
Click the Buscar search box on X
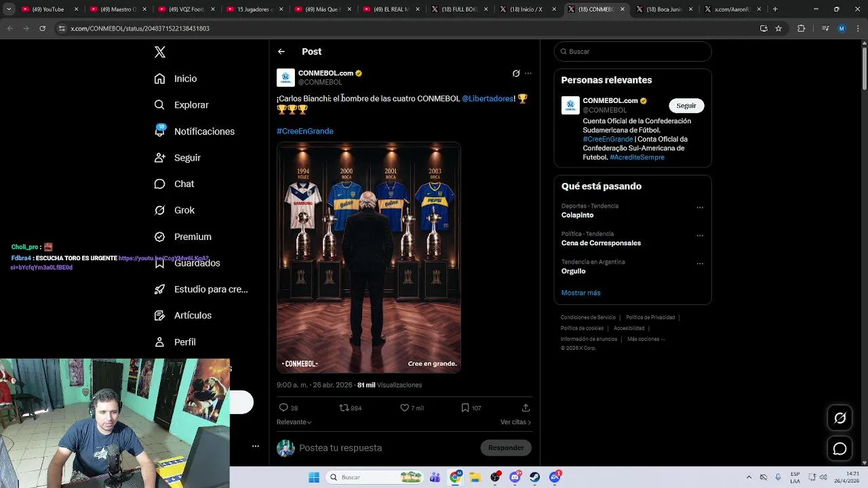[633, 52]
